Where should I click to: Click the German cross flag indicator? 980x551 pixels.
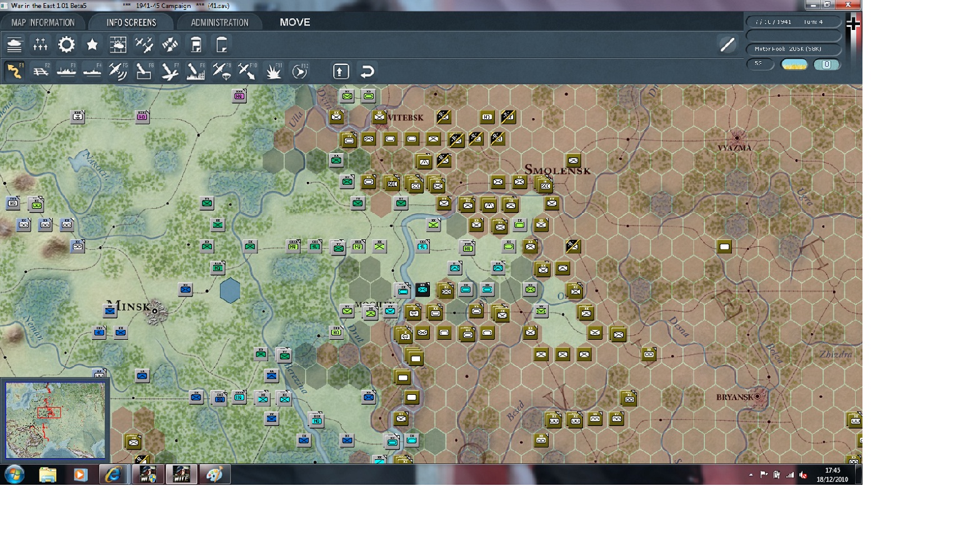tap(853, 24)
